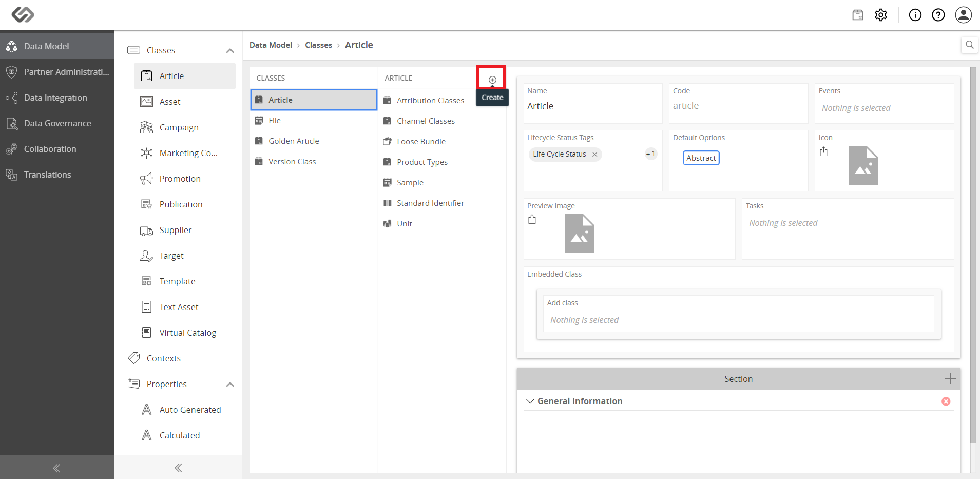
Task: Click the vertical scrollbar on the right
Action: point(973,254)
